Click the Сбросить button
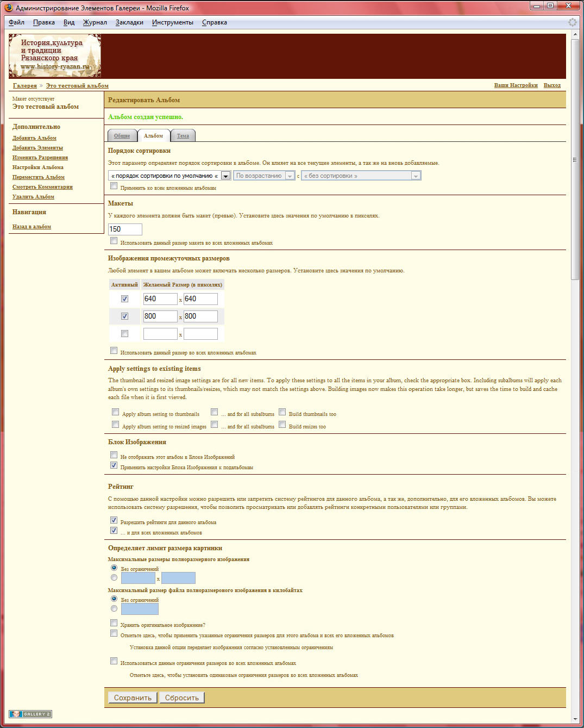Screen dimensions: 584x728 [182, 698]
